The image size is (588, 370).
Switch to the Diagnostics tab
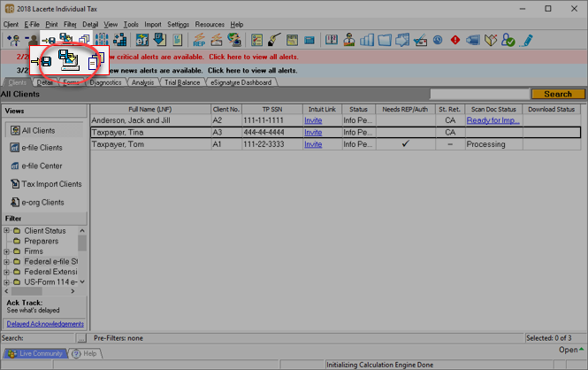pyautogui.click(x=106, y=82)
